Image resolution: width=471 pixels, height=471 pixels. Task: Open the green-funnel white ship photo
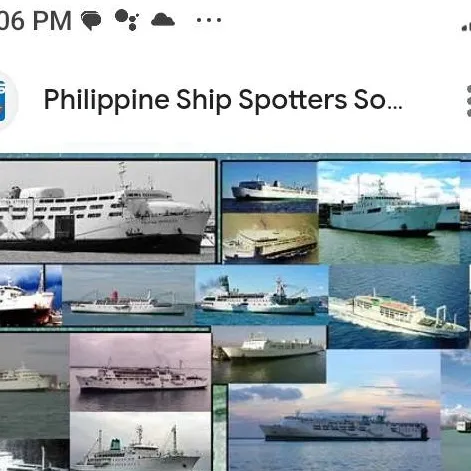pos(140,441)
